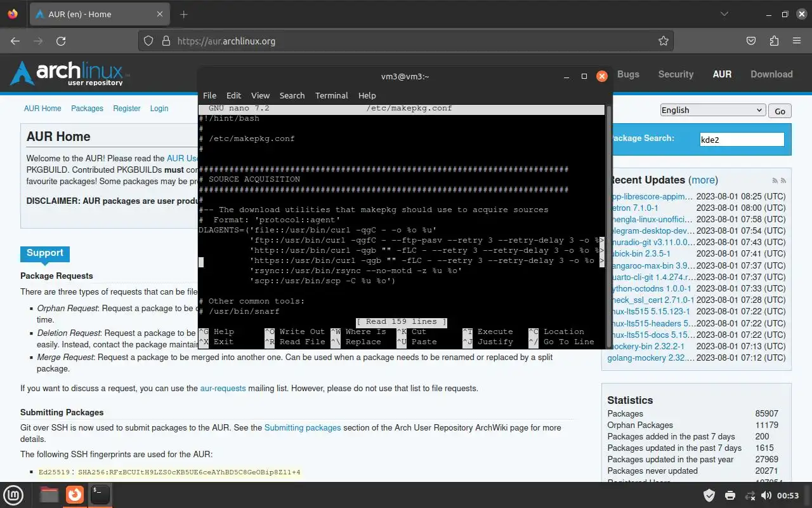Image resolution: width=812 pixels, height=508 pixels.
Task: Open the Firefox Pocket icon
Action: pos(751,41)
